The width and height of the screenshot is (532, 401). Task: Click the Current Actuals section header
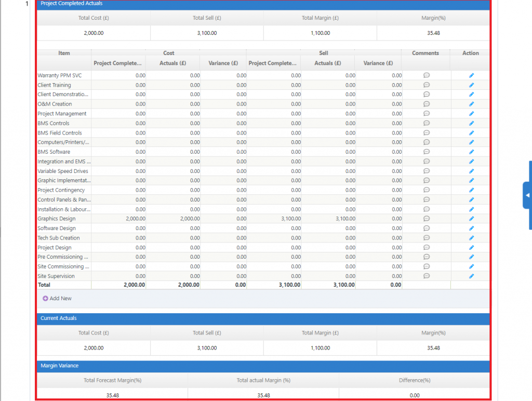tap(263, 318)
